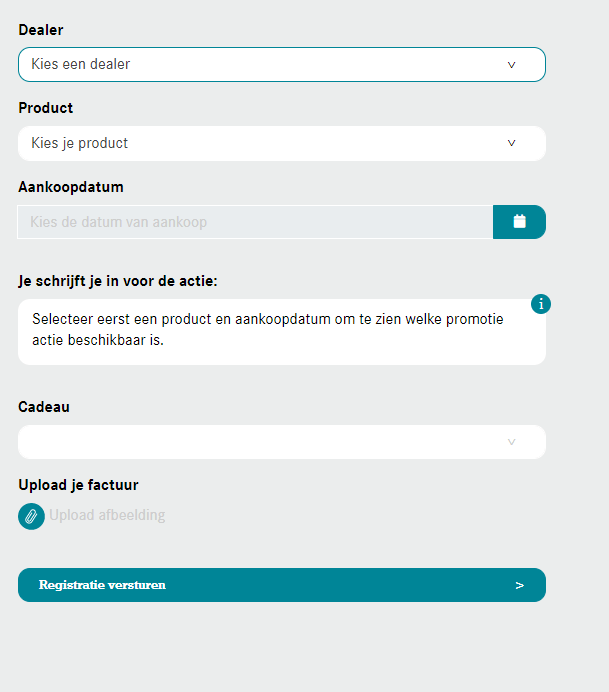Click the 'Product' field label
This screenshot has width=609, height=692.
coord(46,108)
